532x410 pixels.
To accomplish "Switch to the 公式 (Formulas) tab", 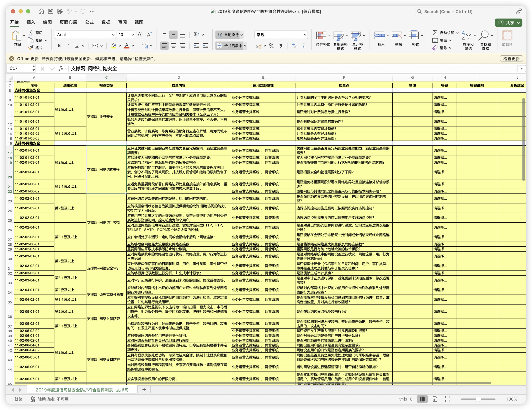I will 89,22.
